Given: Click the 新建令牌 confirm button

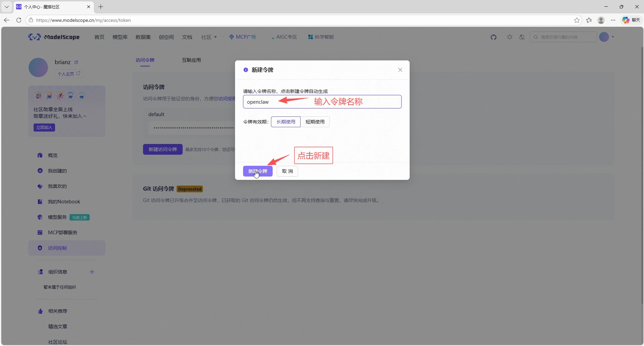Looking at the screenshot, I should [x=258, y=171].
